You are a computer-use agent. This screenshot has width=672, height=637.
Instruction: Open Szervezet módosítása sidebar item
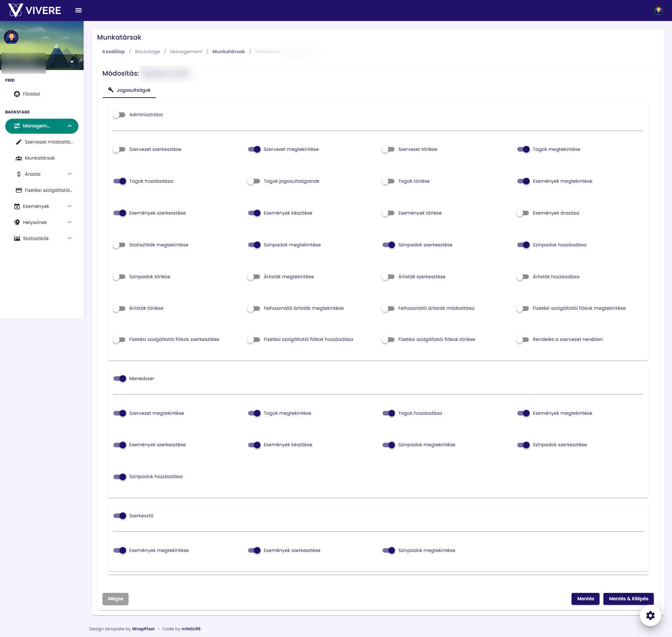pos(42,142)
